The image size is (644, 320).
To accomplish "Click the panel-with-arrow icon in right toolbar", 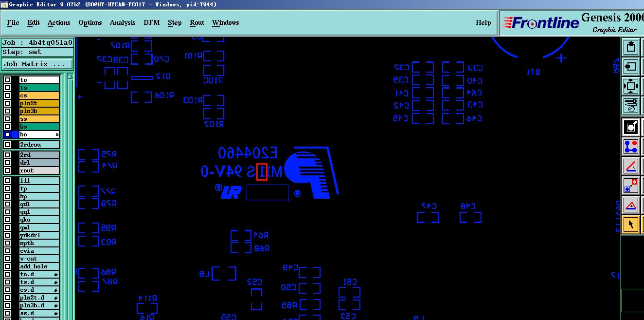I will [631, 66].
